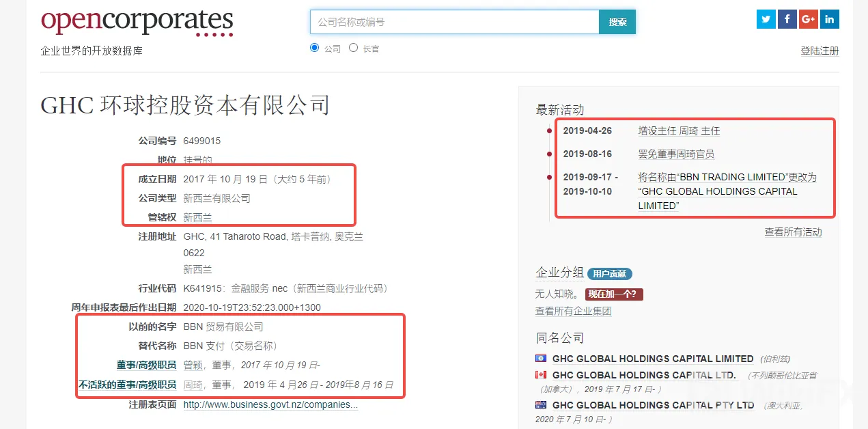Click the industry code K641915
The image size is (868, 429).
204,289
